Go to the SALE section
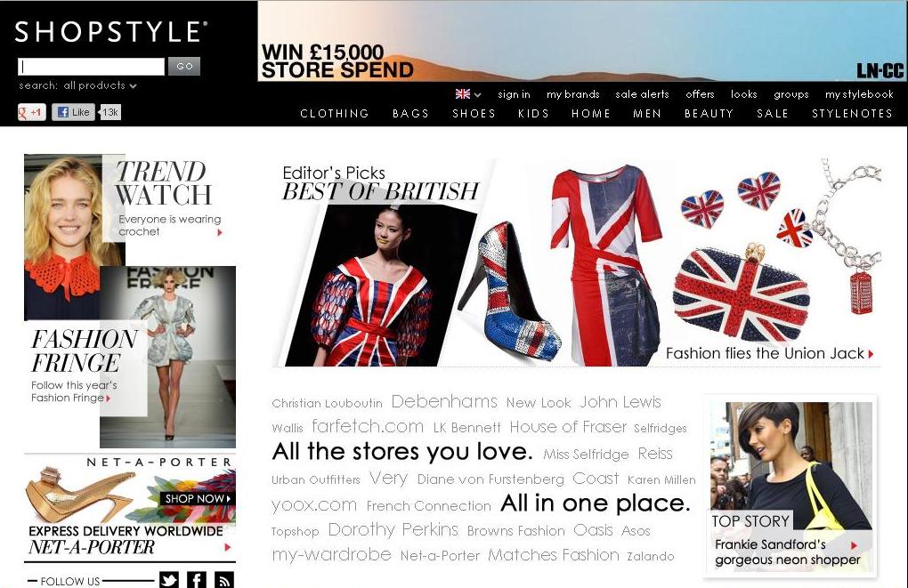The height and width of the screenshot is (588, 908). point(773,114)
